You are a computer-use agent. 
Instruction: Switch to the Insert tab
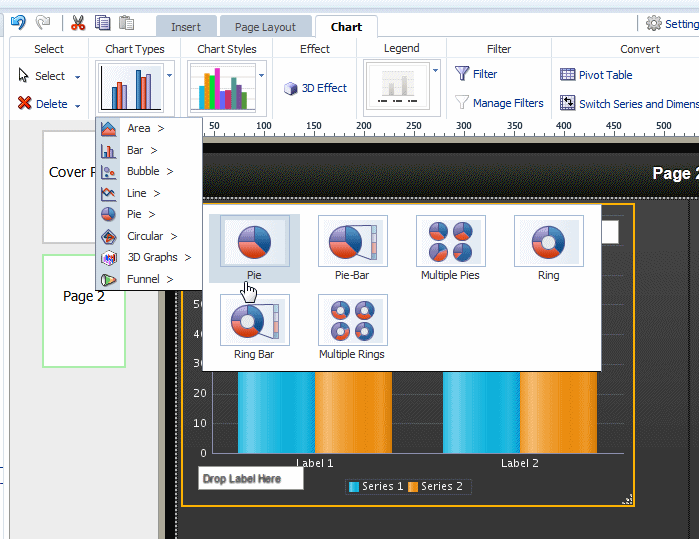coord(186,27)
